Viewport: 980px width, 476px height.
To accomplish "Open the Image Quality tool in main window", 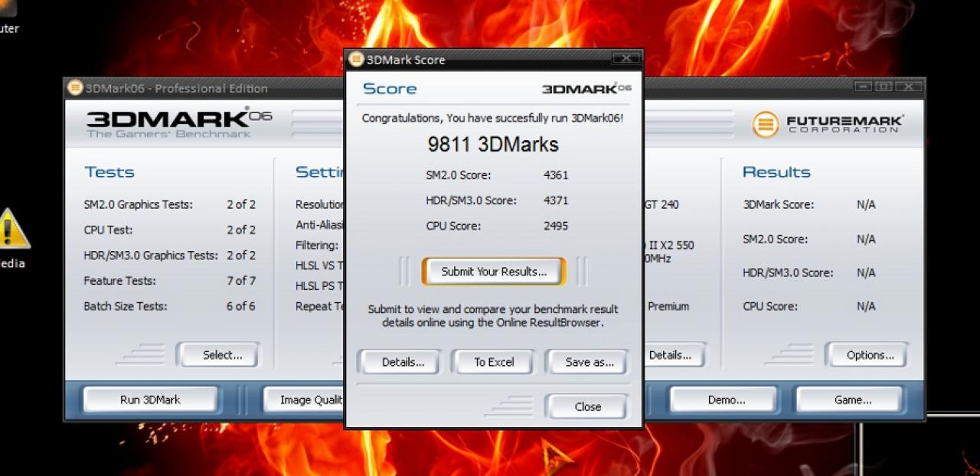I will pyautogui.click(x=305, y=399).
